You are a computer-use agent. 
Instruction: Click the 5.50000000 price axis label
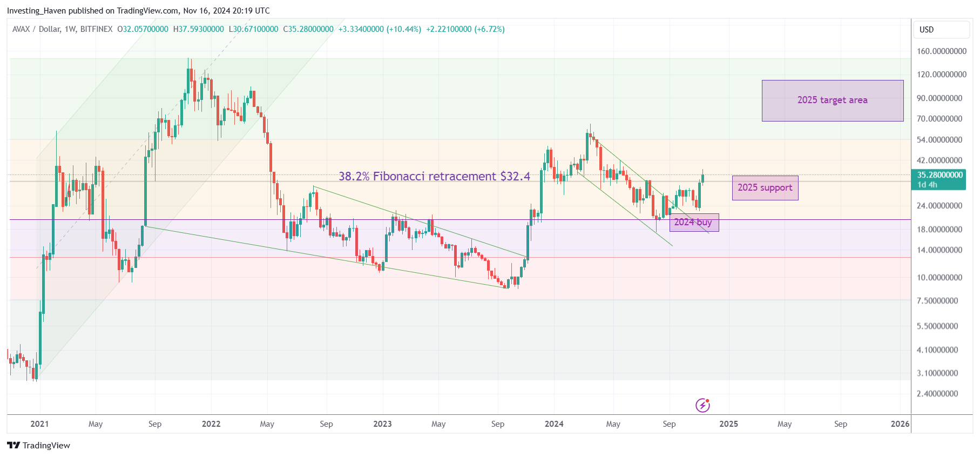click(x=937, y=326)
